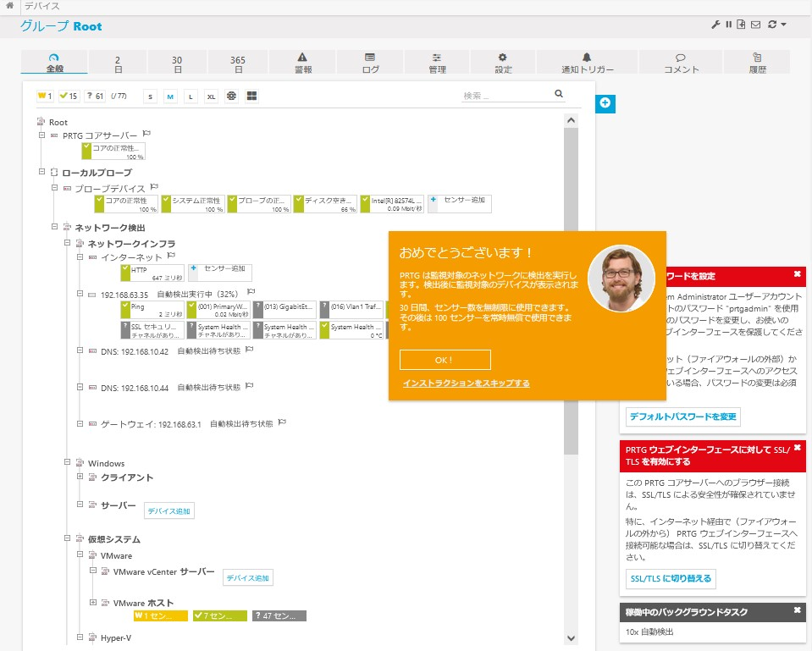Viewport: 812px width, 651px height.
Task: Switch to the 全般 overview tab
Action: [54, 63]
